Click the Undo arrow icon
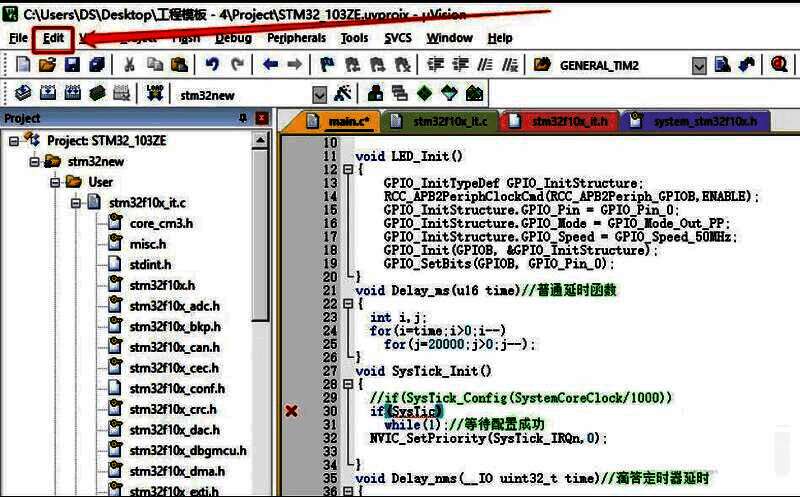Viewport: 800px width, 497px height. tap(211, 64)
